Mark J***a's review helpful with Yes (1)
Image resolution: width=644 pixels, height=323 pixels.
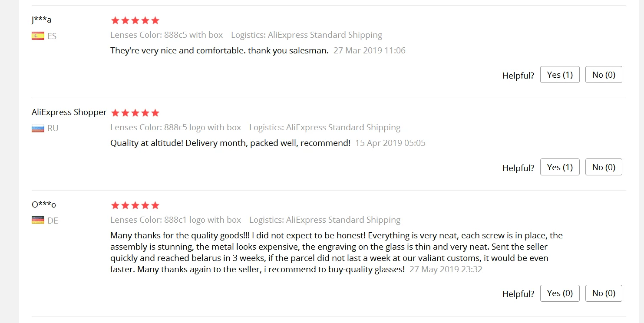pyautogui.click(x=560, y=75)
